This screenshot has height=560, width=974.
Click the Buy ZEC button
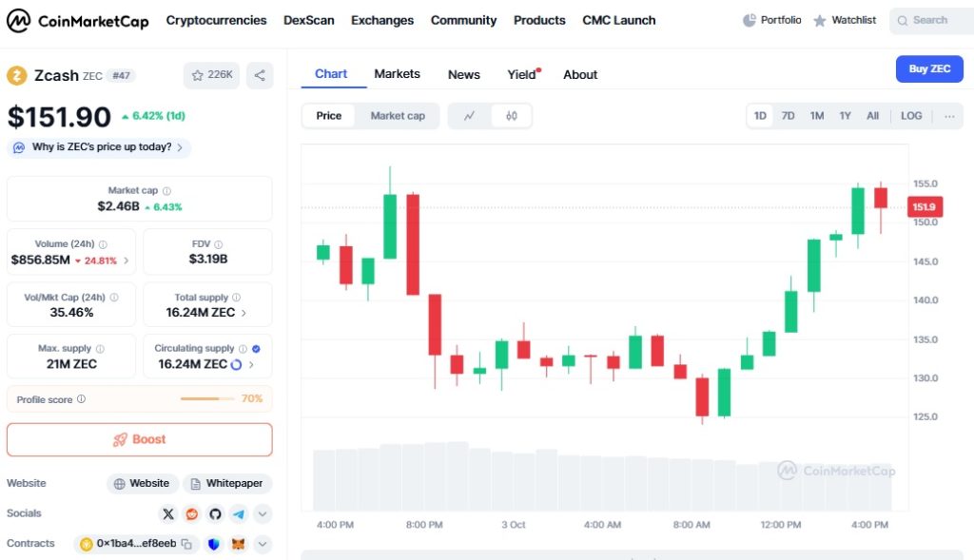click(x=929, y=68)
